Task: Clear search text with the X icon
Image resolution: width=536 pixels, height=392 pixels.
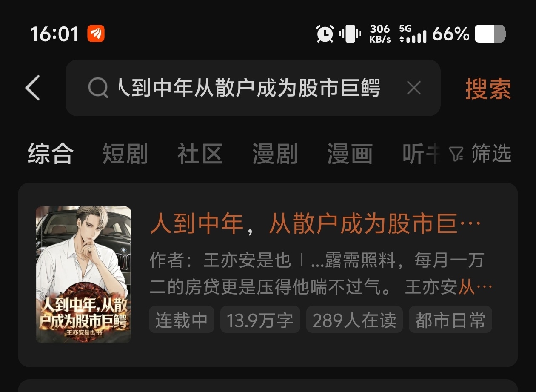Action: (x=413, y=88)
